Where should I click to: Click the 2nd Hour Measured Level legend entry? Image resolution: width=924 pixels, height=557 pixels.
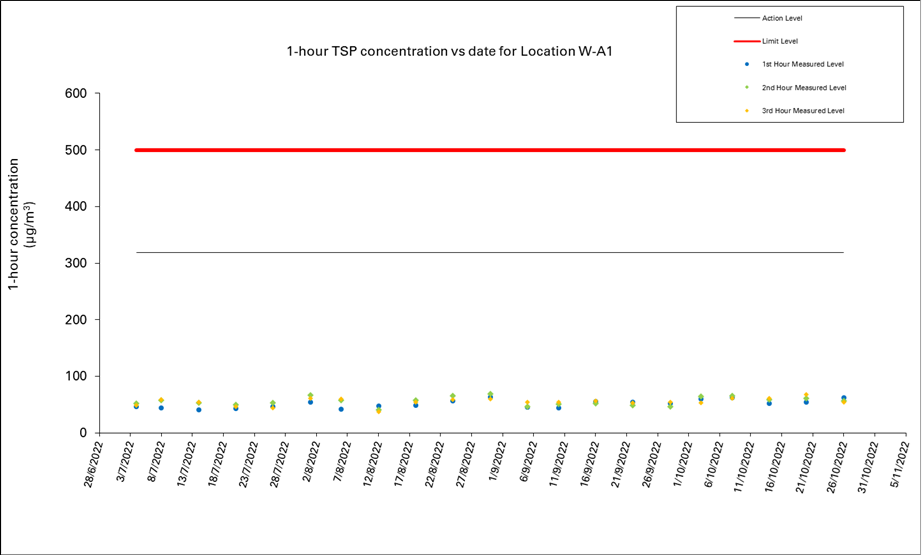click(795, 88)
